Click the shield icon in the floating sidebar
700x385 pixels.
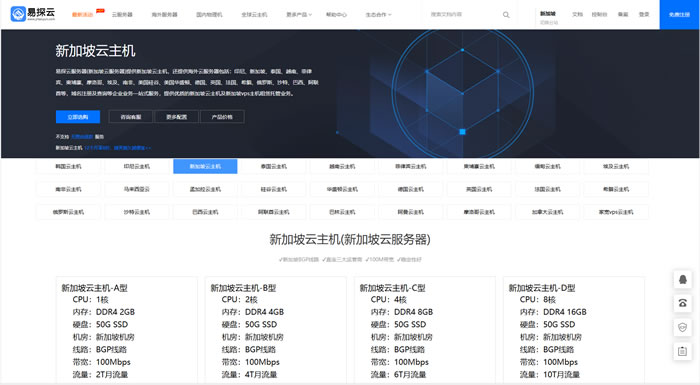coord(683,327)
